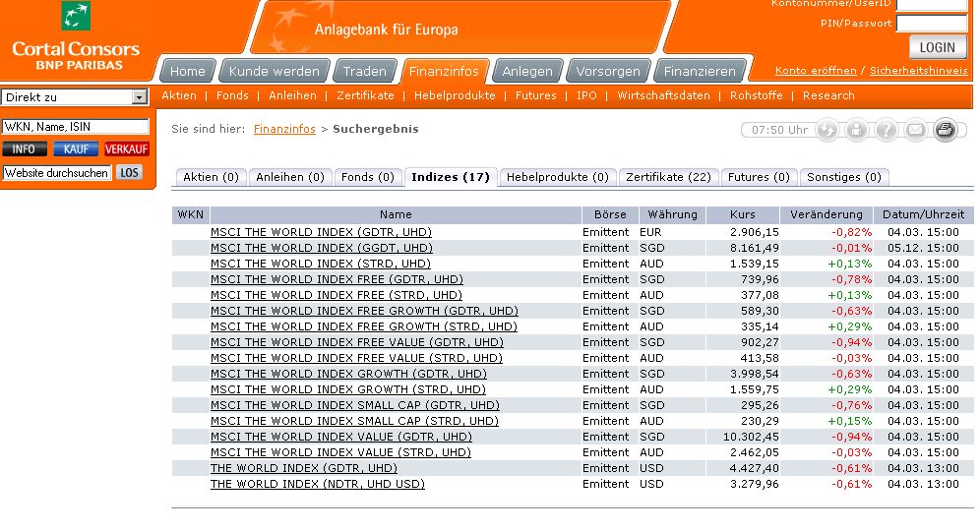The image size is (980, 532).
Task: Open Research in the orange submenu
Action: tap(828, 95)
